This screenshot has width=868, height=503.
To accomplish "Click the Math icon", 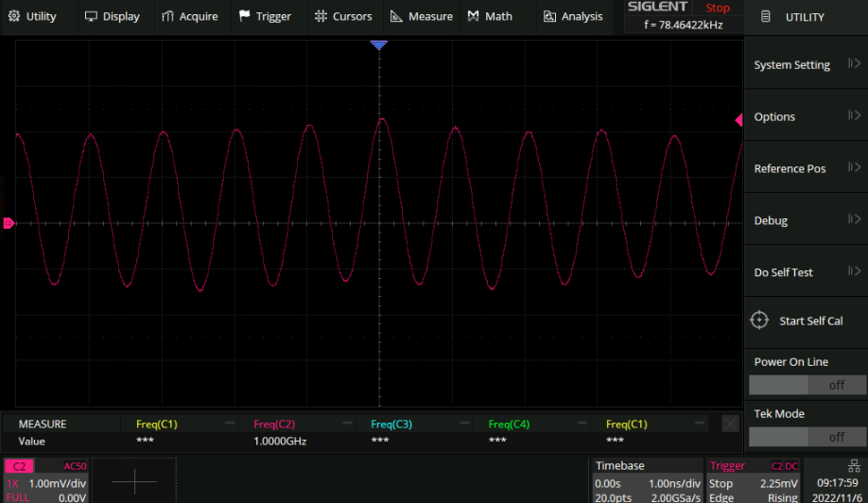I will [473, 16].
